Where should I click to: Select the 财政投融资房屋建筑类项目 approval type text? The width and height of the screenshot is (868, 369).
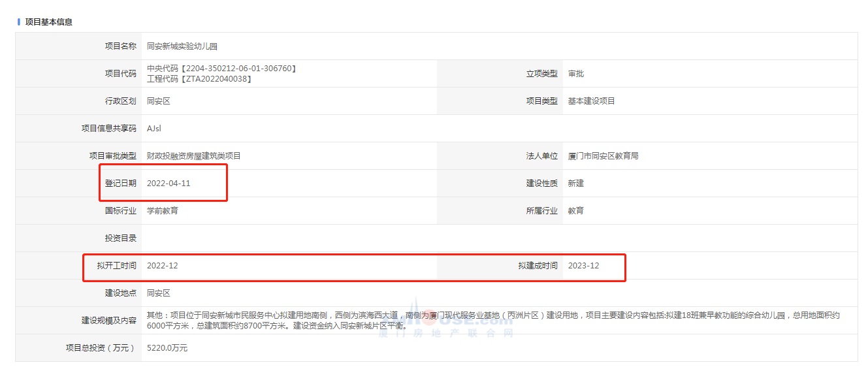coord(193,156)
